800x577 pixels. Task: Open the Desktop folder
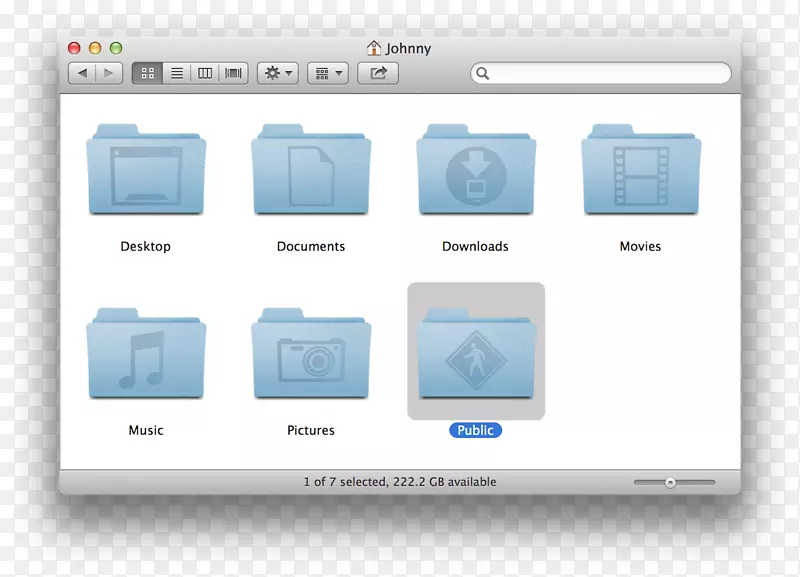tap(146, 171)
